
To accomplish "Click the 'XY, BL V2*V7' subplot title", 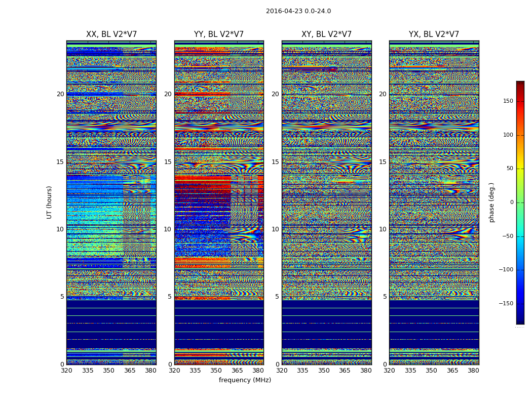I will (326, 34).
